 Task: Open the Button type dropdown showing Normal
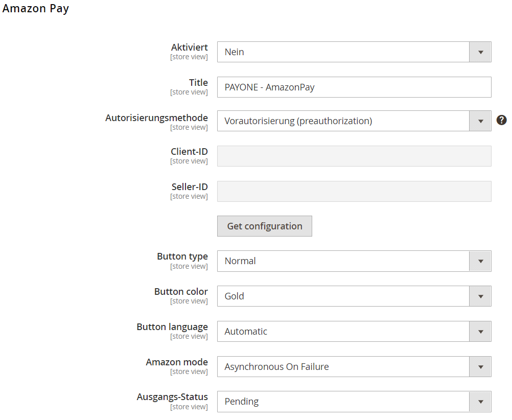pos(354,261)
